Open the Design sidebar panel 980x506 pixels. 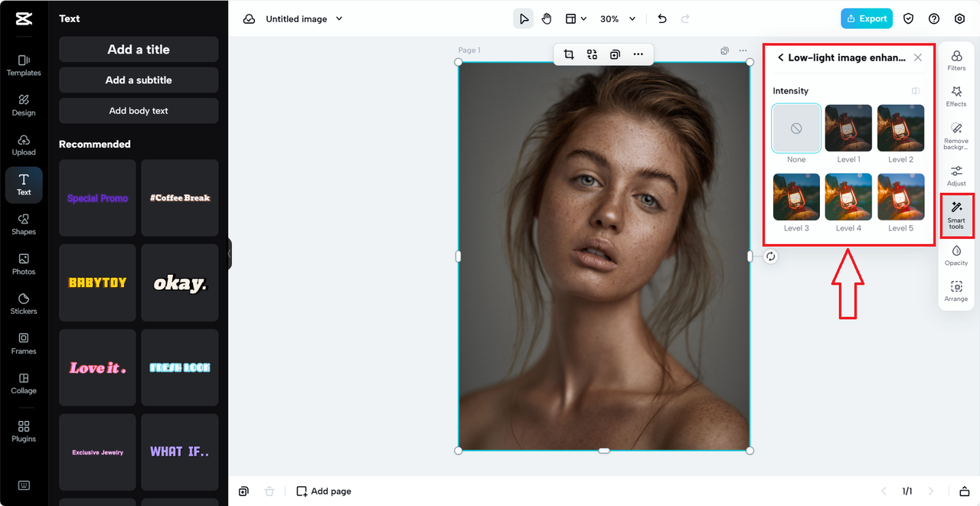click(24, 105)
